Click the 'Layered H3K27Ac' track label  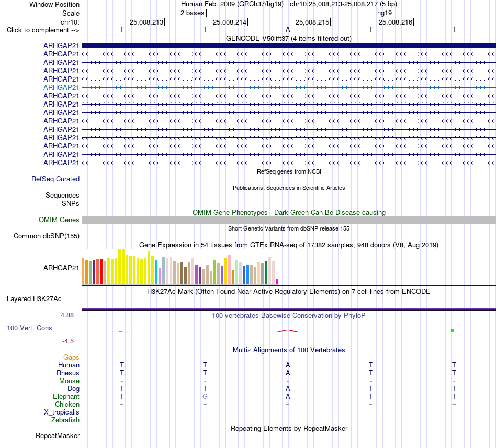pos(34,299)
